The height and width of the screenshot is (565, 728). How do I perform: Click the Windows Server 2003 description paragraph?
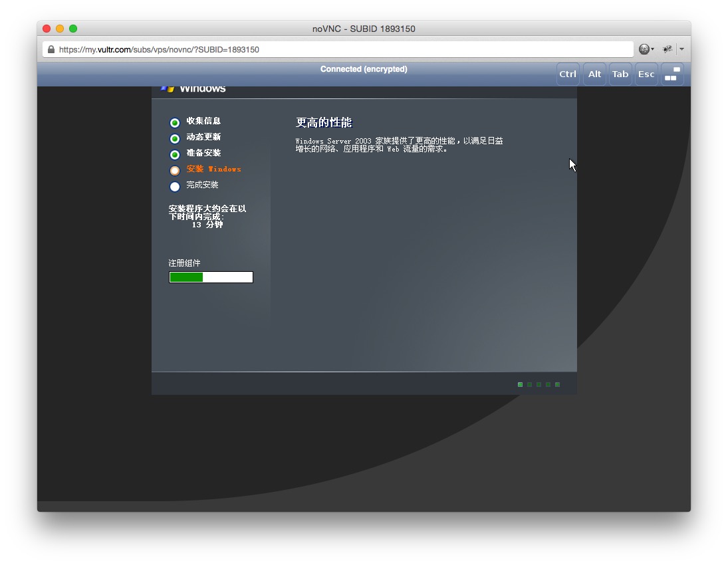[400, 144]
